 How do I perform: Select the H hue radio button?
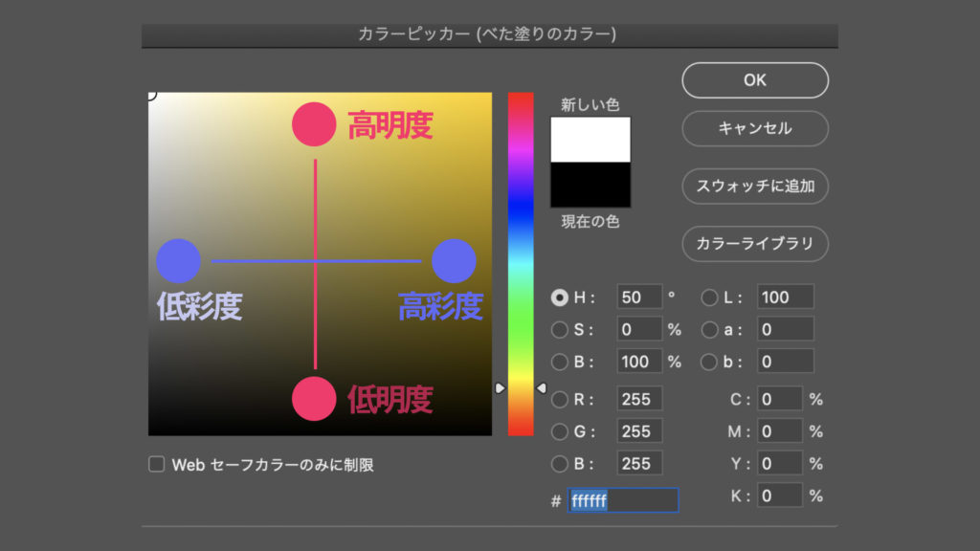pyautogui.click(x=559, y=298)
